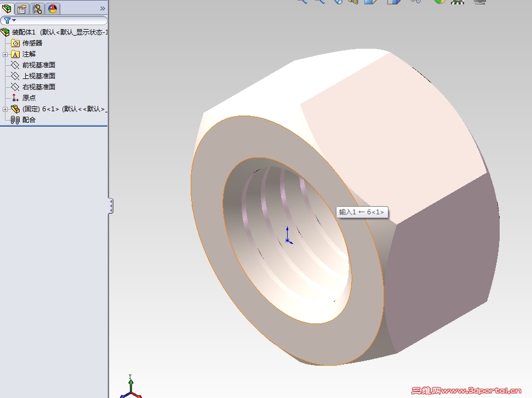The height and width of the screenshot is (398, 532).
Task: Expand the 注解 annotations node
Action: coord(5,54)
